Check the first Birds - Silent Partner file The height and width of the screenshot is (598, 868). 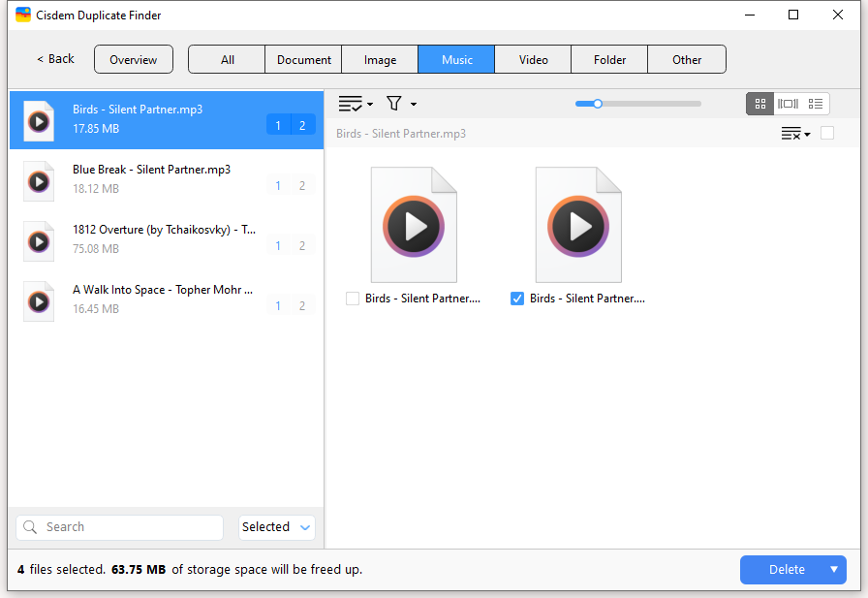point(353,299)
